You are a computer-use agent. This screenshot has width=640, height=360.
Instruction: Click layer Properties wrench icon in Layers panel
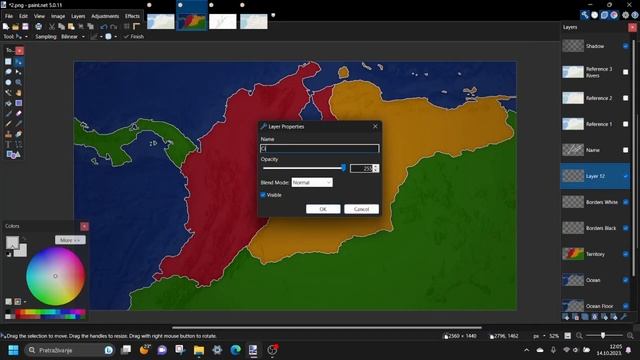point(624,317)
